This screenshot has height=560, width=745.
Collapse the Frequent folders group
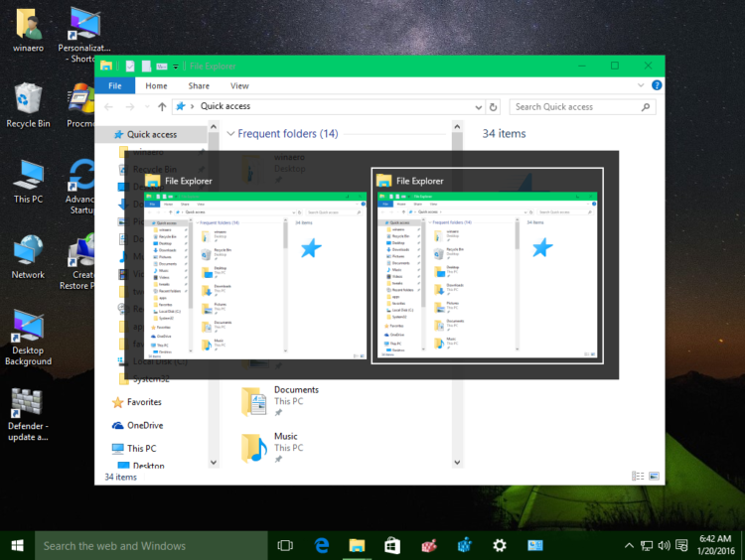click(231, 134)
